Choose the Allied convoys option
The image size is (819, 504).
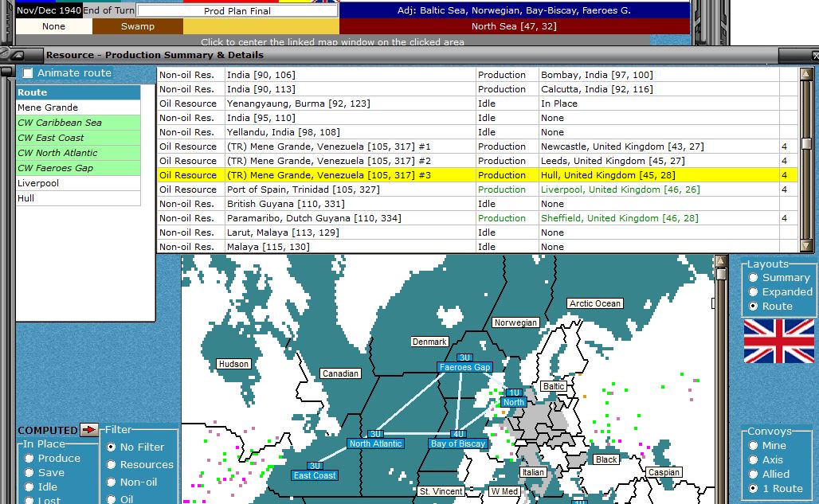pyautogui.click(x=753, y=475)
